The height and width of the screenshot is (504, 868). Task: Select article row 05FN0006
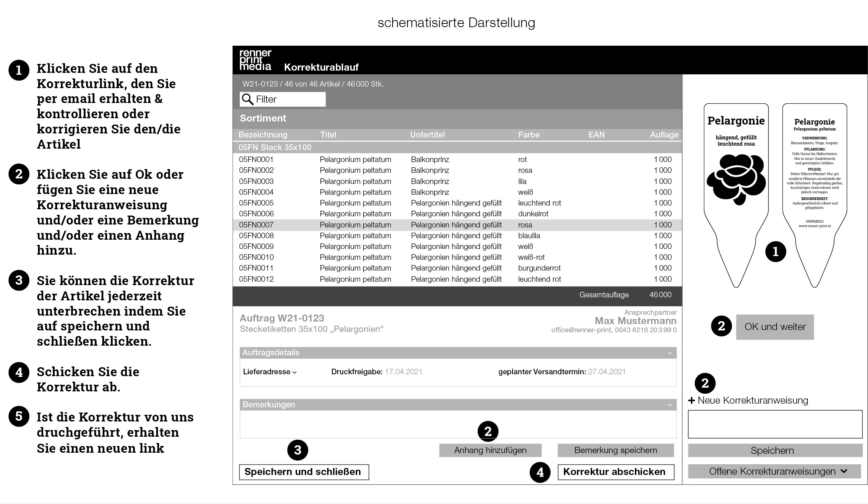(457, 214)
